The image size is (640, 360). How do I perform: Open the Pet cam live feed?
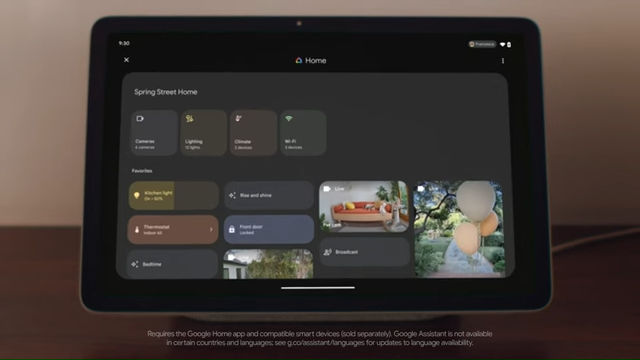click(x=364, y=207)
